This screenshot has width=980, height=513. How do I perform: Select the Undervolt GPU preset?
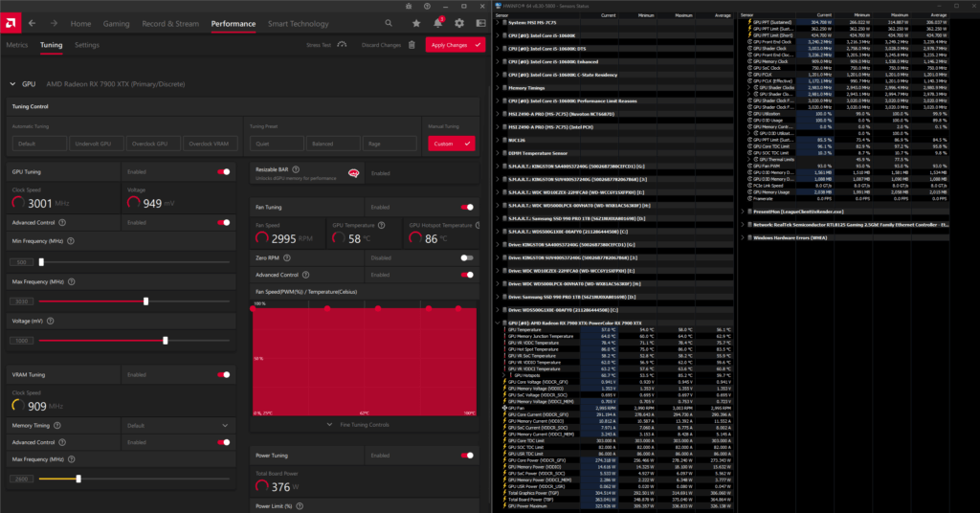[x=93, y=144]
